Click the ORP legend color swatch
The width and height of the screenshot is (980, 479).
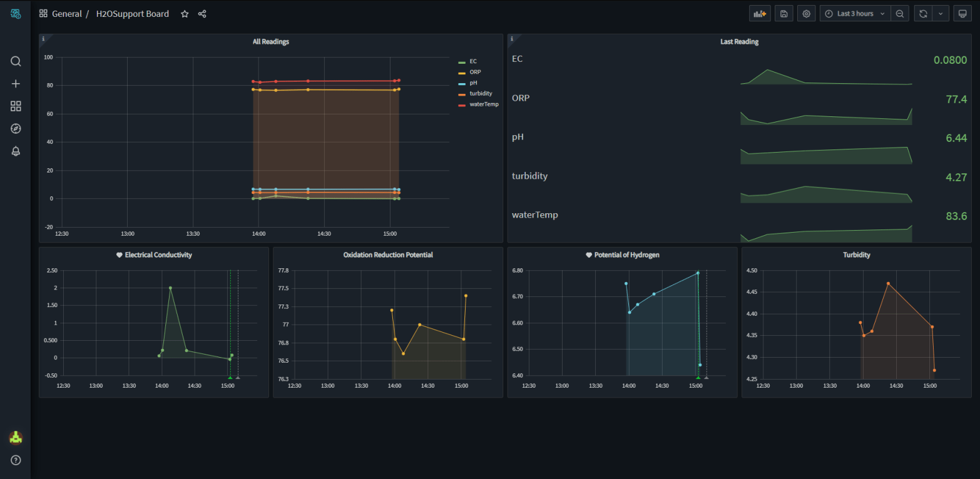tap(462, 73)
